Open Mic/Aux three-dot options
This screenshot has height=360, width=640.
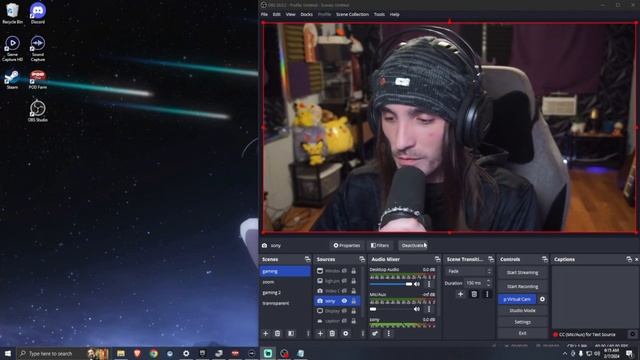click(429, 309)
